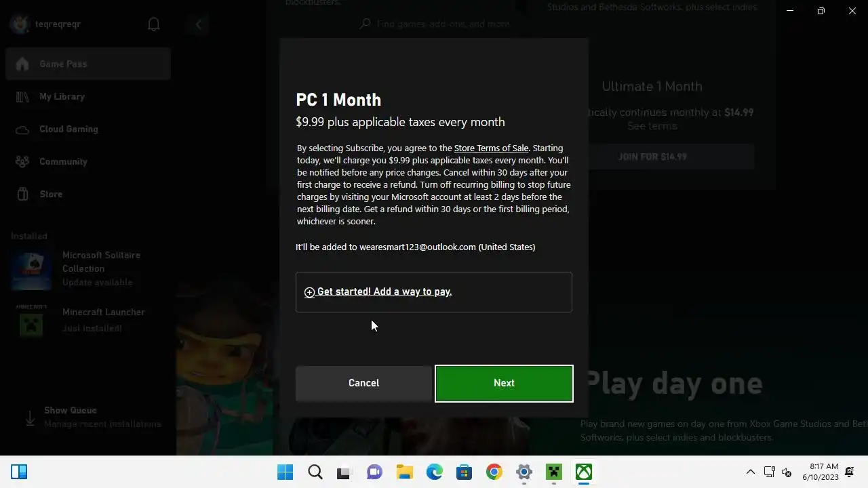Expand the hidden system tray icons
Screen dimensions: 868x488
pyautogui.click(x=751, y=472)
